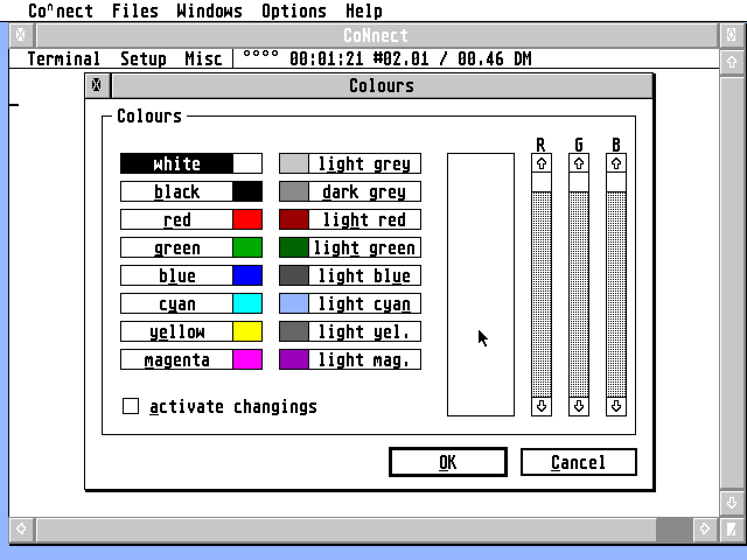The width and height of the screenshot is (747, 560).
Task: Cancel the Colours dialog
Action: (578, 461)
